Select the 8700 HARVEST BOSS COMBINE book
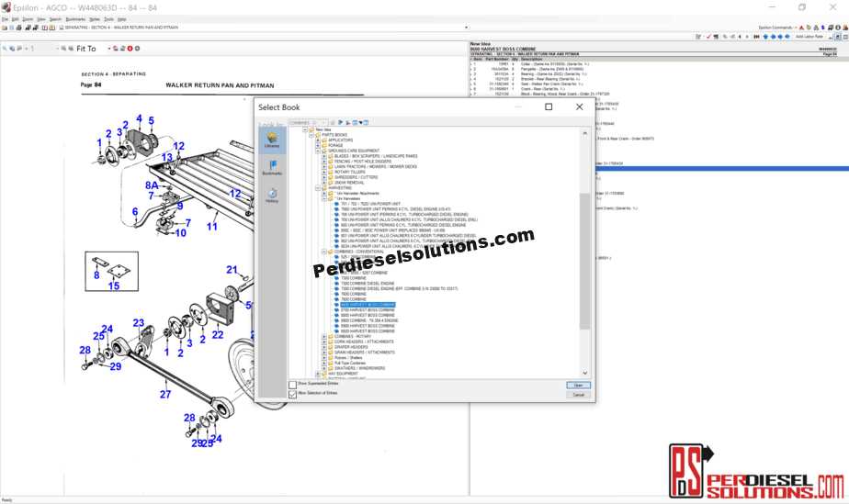Screen dimensions: 849x504 coord(368,310)
